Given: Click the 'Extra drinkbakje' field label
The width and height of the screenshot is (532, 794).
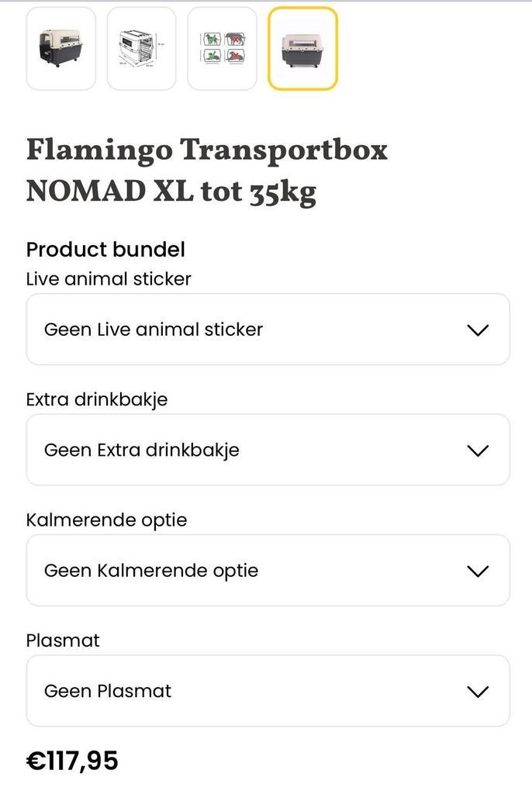Looking at the screenshot, I should tap(97, 399).
